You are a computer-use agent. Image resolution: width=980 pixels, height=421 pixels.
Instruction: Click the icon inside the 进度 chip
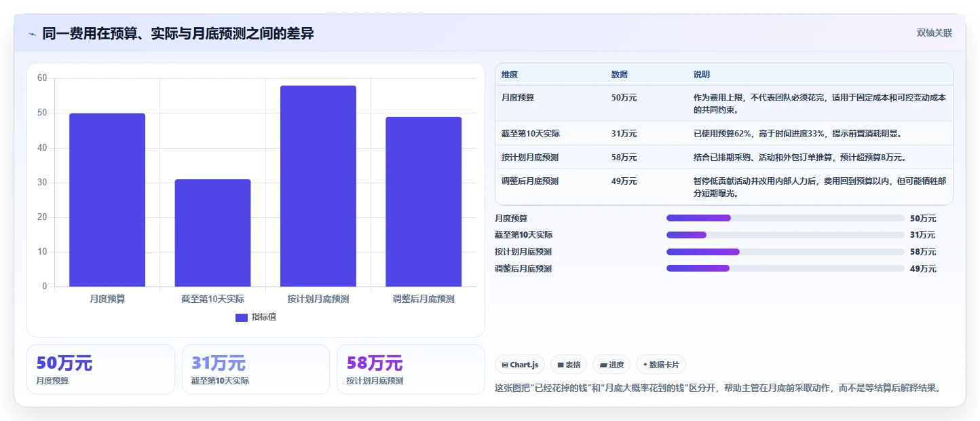coord(603,365)
